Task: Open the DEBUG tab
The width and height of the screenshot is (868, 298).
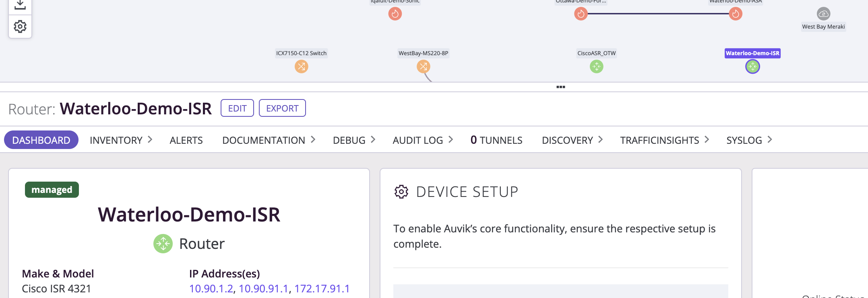Action: coord(349,140)
